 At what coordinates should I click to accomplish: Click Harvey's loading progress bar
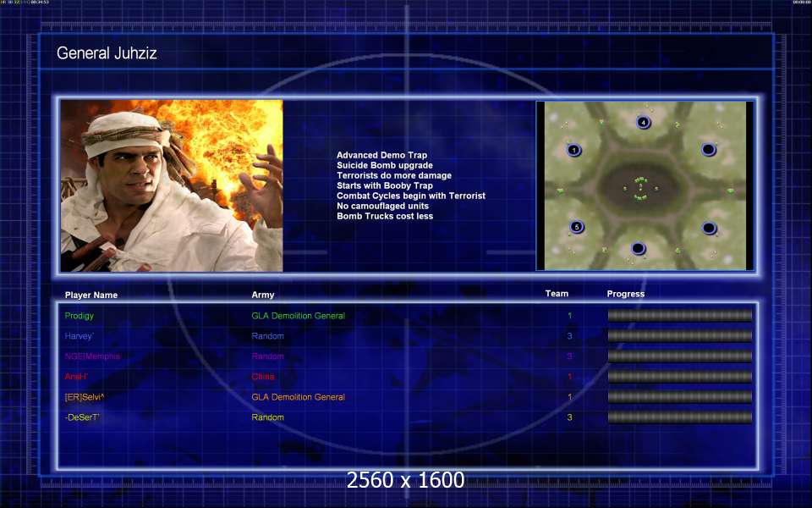(x=680, y=335)
